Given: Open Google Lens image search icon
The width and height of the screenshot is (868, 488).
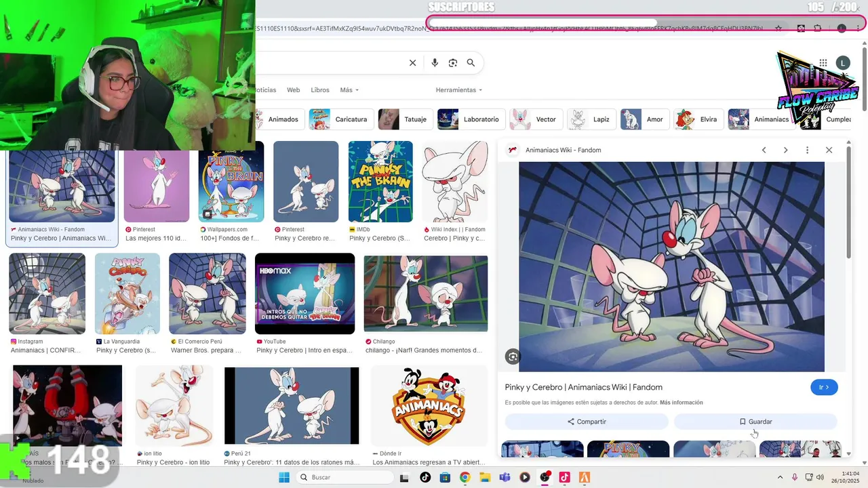Looking at the screenshot, I should tap(453, 63).
